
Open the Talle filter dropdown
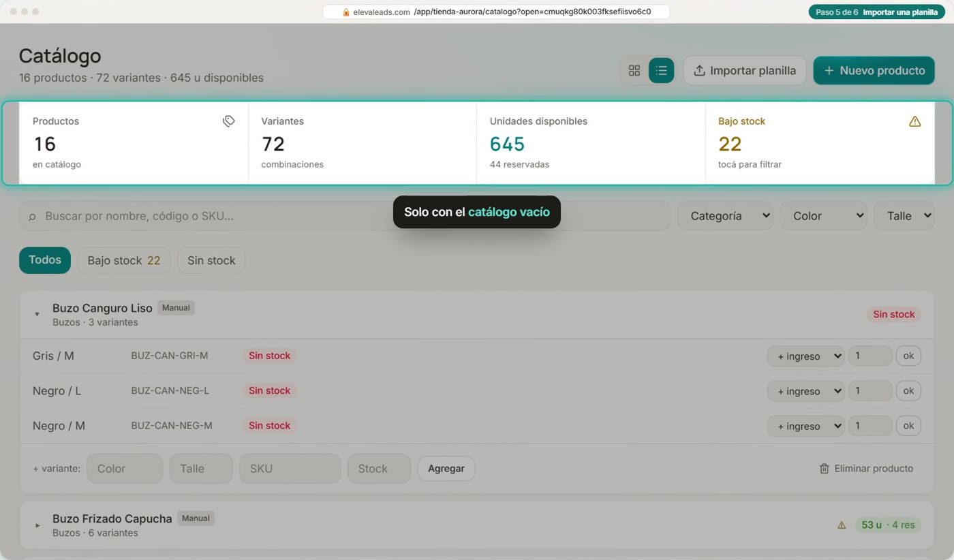click(x=904, y=216)
